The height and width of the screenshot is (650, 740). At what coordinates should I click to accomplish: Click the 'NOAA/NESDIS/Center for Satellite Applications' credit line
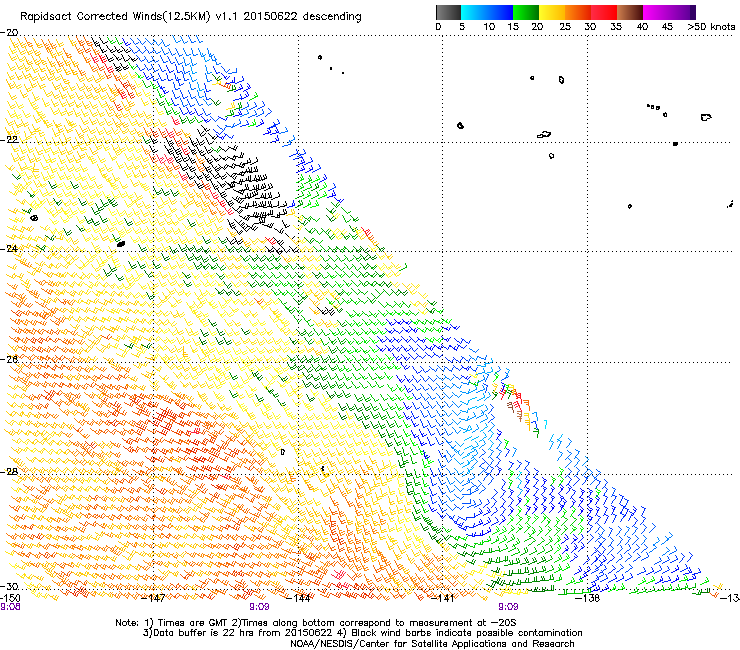432,644
